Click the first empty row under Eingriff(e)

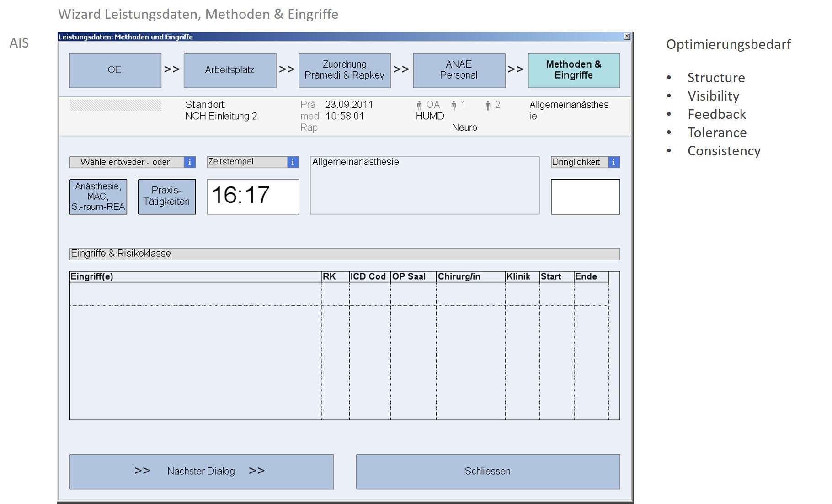point(195,294)
